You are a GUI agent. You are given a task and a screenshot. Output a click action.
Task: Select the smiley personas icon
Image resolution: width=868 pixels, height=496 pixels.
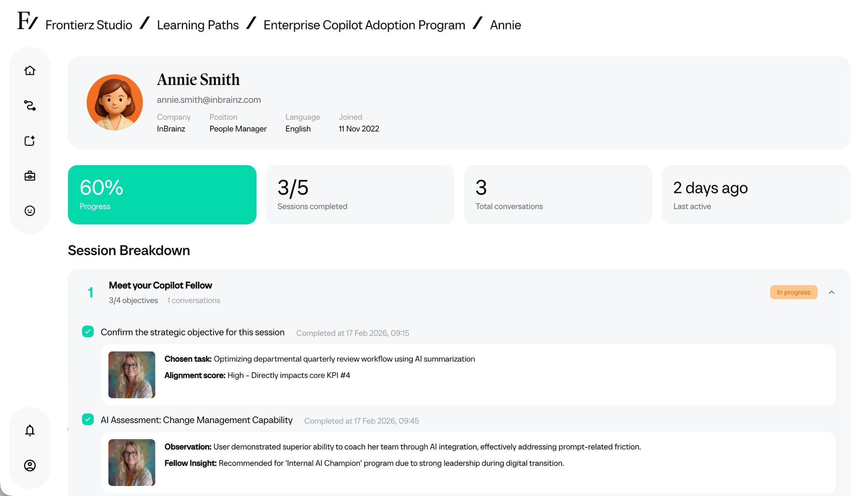30,211
